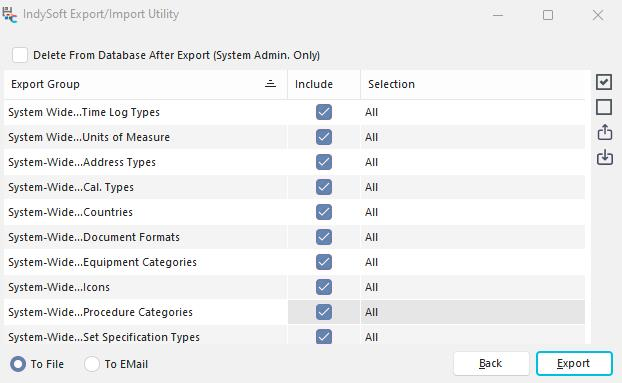Click Selection 'All' for Address Types
The height and width of the screenshot is (383, 622).
473,162
